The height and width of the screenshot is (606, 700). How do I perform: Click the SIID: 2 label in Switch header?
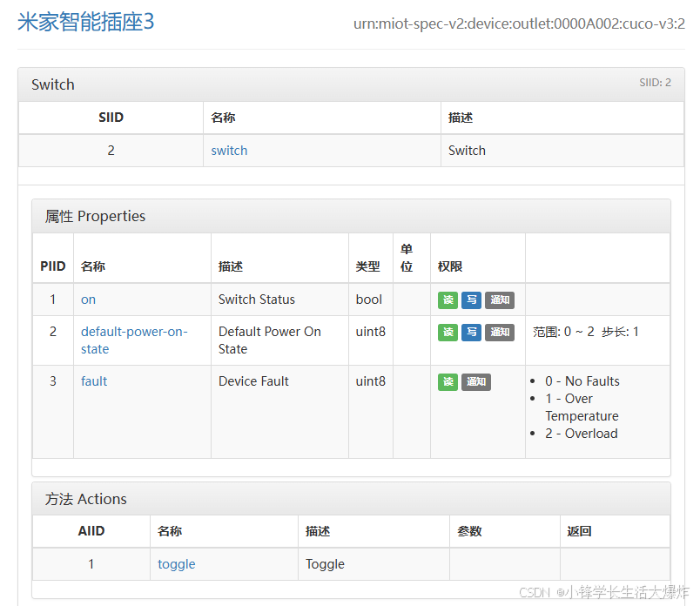(x=655, y=83)
